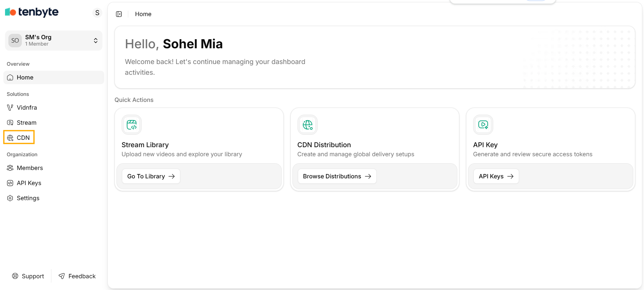
Task: Click 'Generate and review secure access tokens'
Action: pyautogui.click(x=533, y=154)
